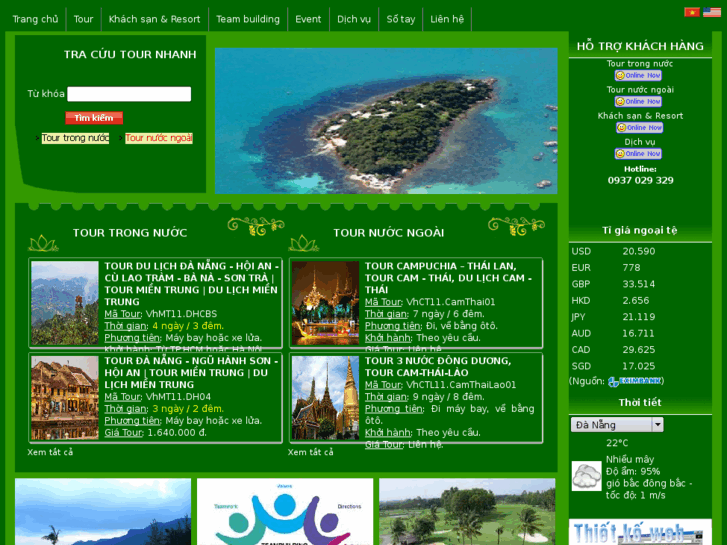727x545 pixels.
Task: Open temple spires thumbnail of Đông Dương tour
Action: click(325, 398)
